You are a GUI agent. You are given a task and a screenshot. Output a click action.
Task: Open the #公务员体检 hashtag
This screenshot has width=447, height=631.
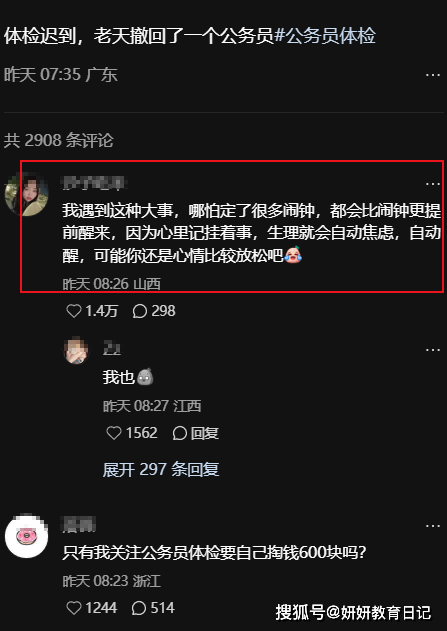pos(325,36)
